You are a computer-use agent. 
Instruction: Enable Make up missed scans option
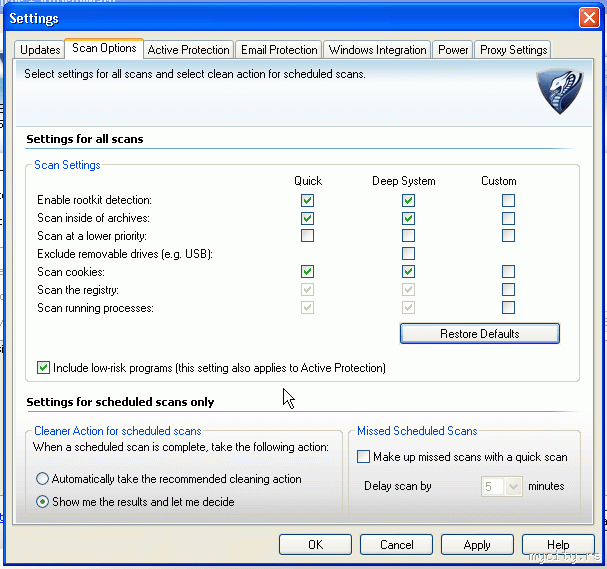[x=364, y=457]
